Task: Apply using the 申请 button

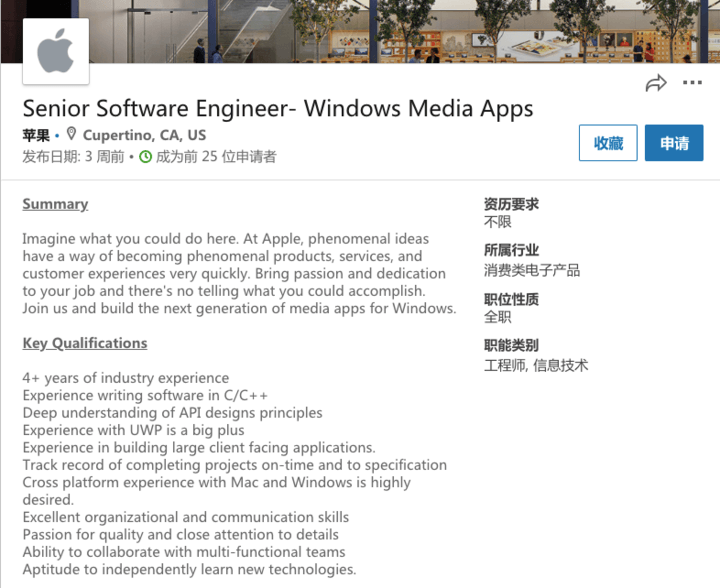Action: tap(674, 143)
